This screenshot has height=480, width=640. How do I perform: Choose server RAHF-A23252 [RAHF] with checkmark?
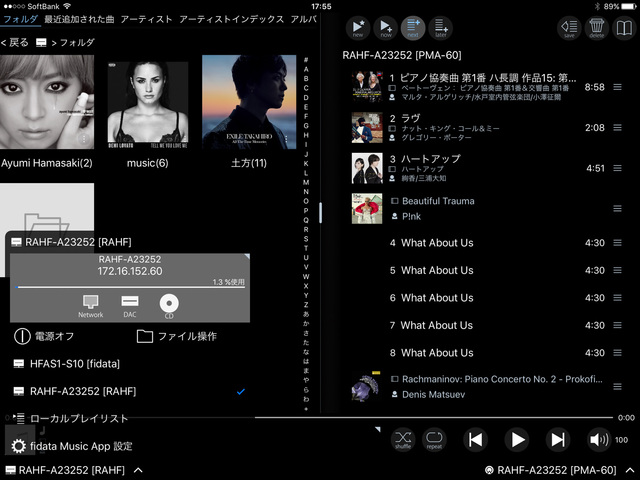point(131,391)
